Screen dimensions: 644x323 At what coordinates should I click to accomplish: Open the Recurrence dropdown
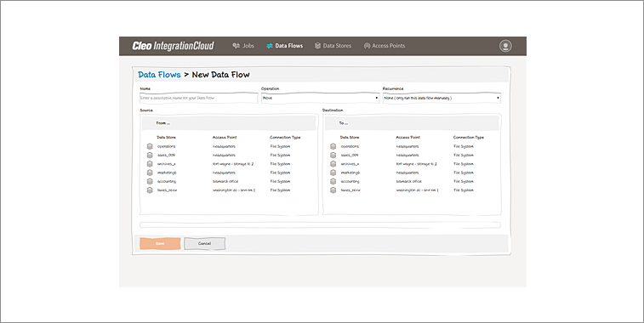tap(442, 98)
